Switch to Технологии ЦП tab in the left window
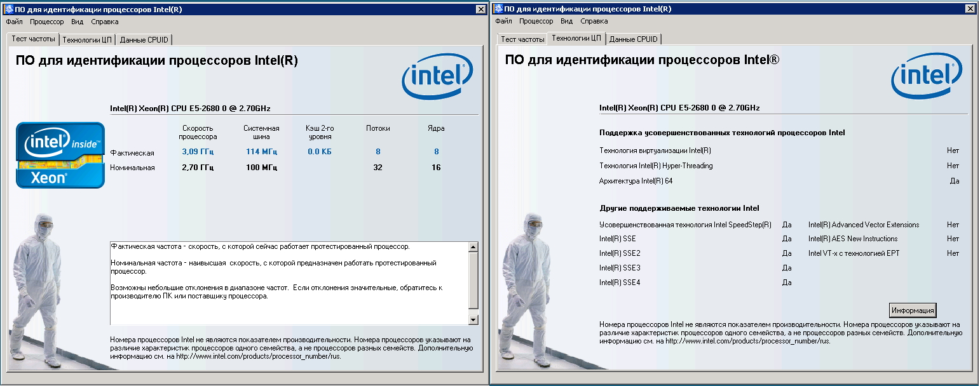 (x=86, y=39)
